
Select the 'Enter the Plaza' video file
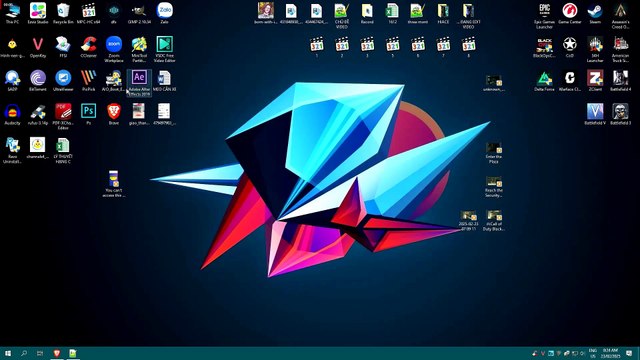click(493, 153)
